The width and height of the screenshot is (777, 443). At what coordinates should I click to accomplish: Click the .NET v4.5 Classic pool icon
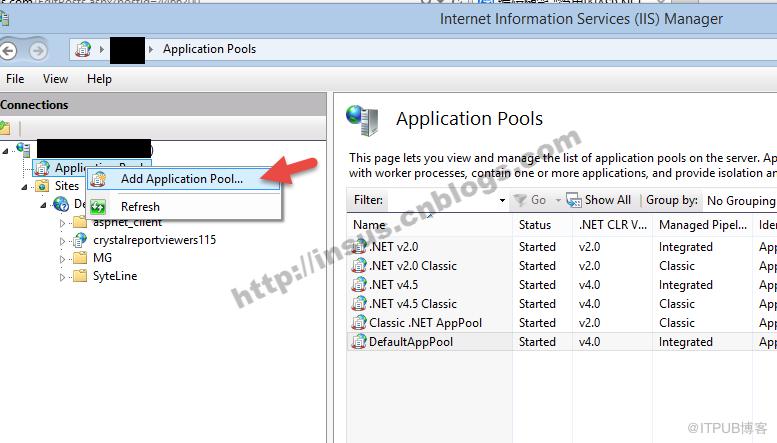click(359, 303)
